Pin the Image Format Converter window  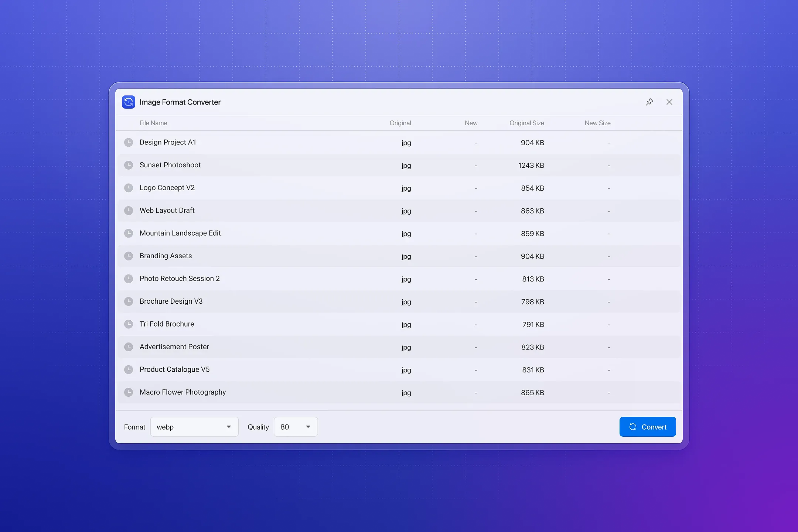tap(649, 102)
